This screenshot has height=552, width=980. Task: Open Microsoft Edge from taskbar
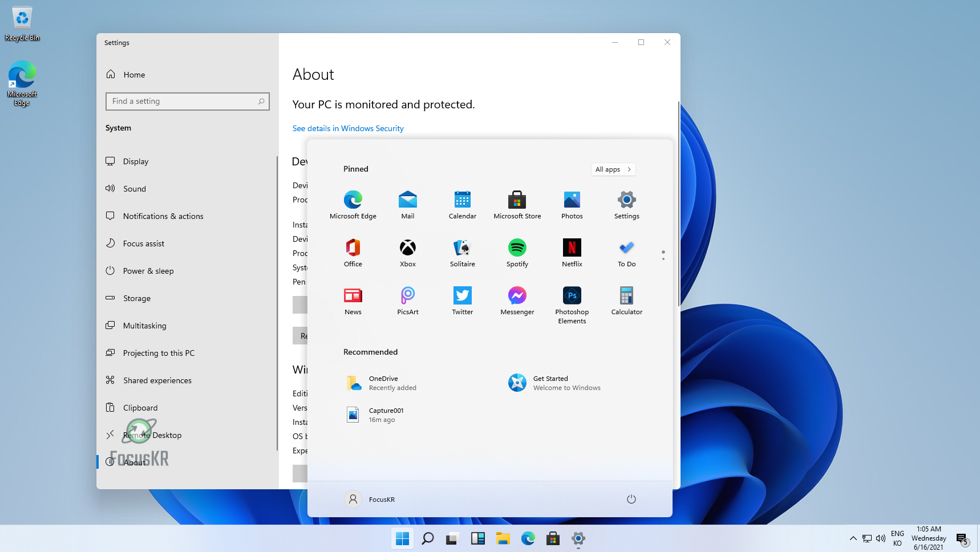528,538
